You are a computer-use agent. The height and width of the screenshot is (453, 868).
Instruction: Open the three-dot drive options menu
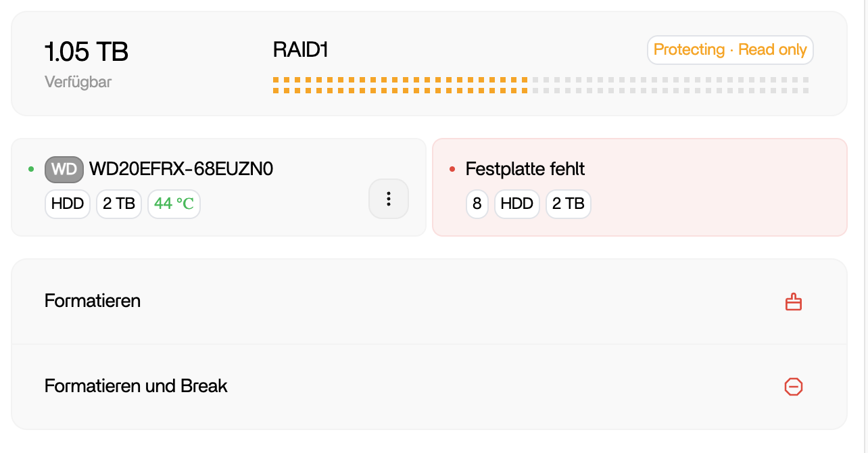(389, 199)
